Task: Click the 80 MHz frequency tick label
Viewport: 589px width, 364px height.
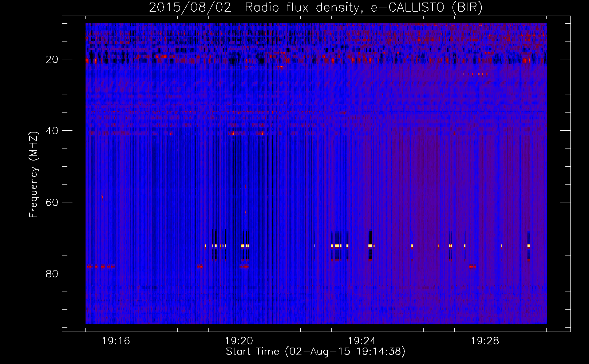Action: (x=52, y=274)
